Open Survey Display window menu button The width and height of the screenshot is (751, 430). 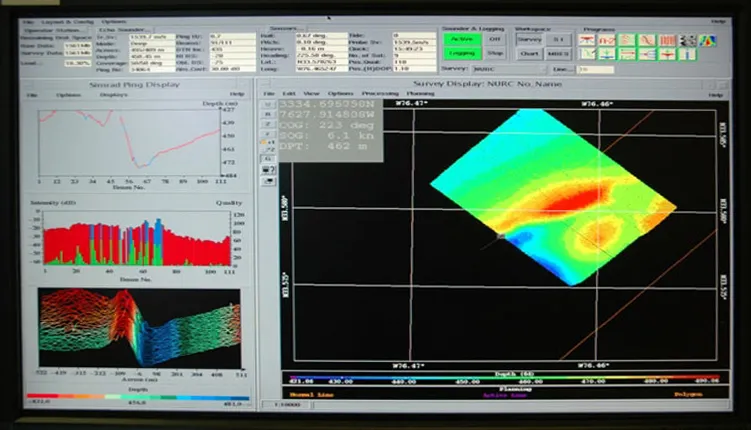[263, 84]
